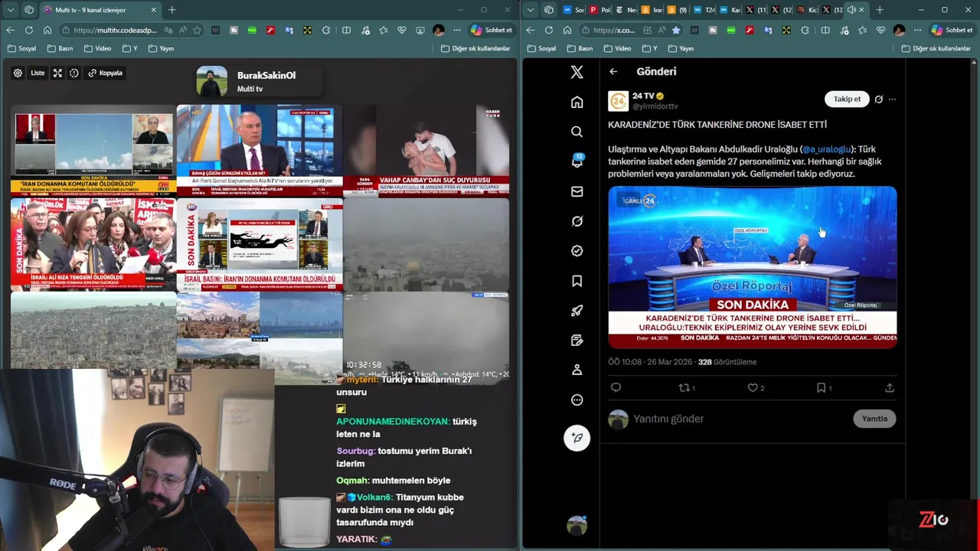Open Notifications bell in X sidebar

(x=577, y=161)
